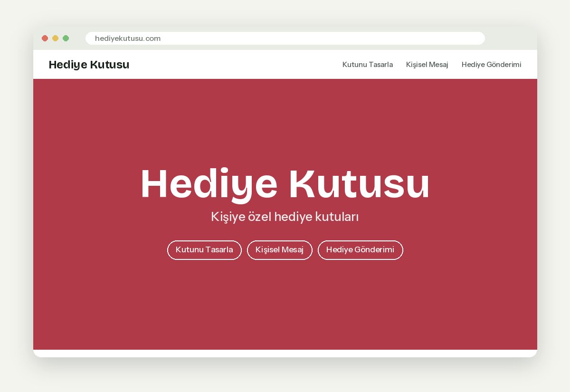
Task: Open Kutunu Tasarla in top navigation
Action: (368, 65)
